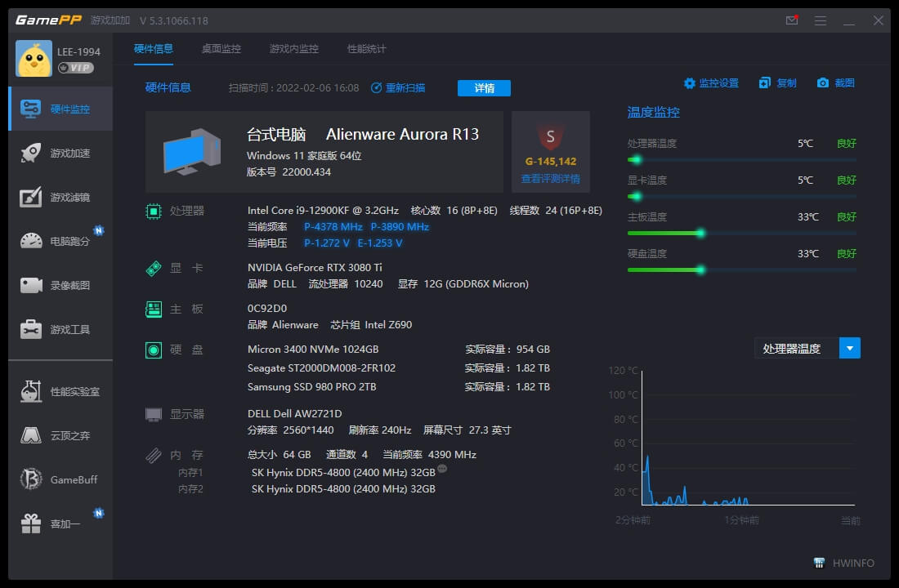
Task: Click the temperature history chart
Action: click(x=748, y=438)
